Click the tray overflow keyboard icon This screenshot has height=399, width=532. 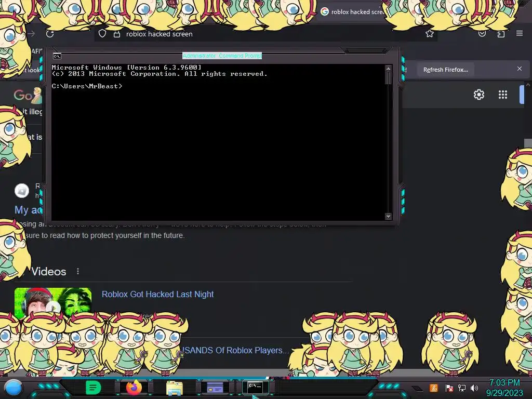point(417,388)
